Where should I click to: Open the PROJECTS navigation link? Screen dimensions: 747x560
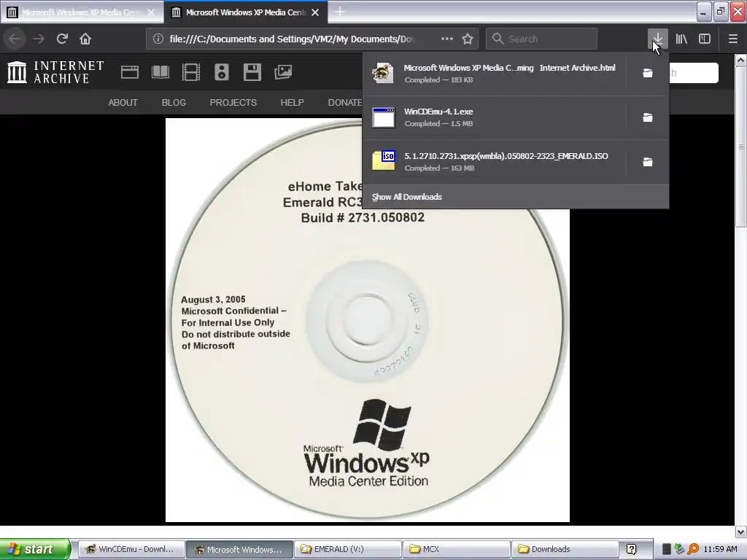pos(233,102)
